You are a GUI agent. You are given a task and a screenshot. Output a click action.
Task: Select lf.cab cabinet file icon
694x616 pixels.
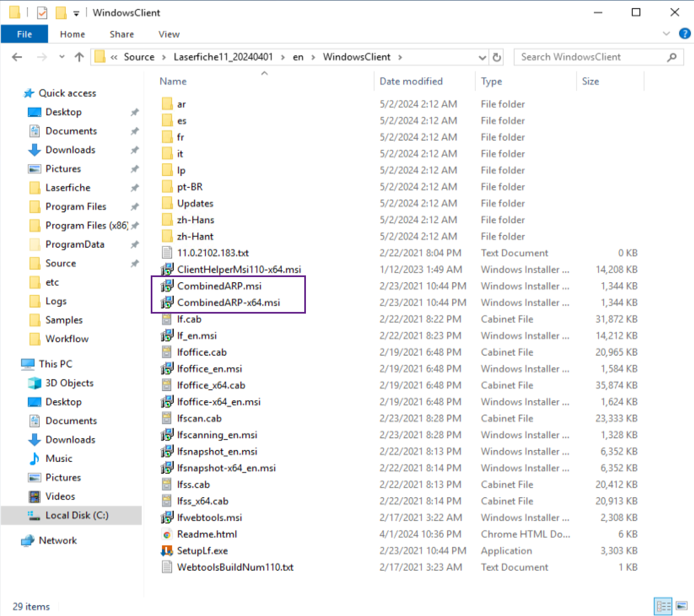167,319
